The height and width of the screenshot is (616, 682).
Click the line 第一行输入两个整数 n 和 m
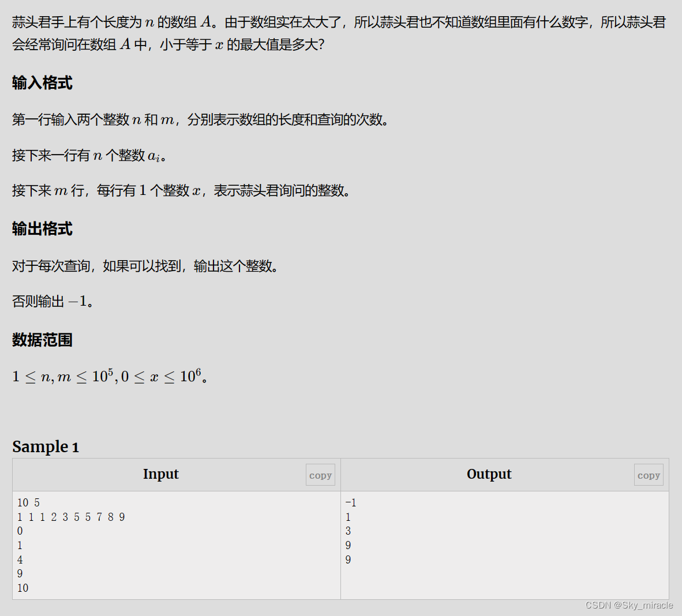click(200, 119)
